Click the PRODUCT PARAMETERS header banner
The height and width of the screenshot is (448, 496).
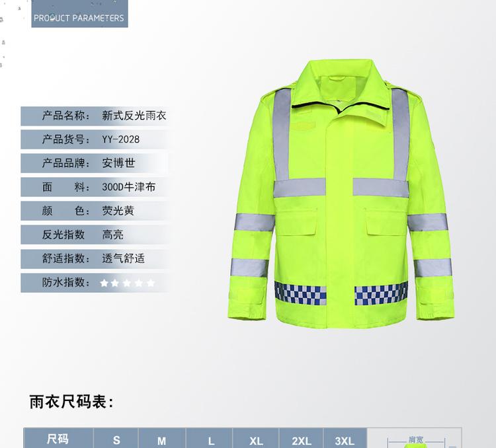80,14
